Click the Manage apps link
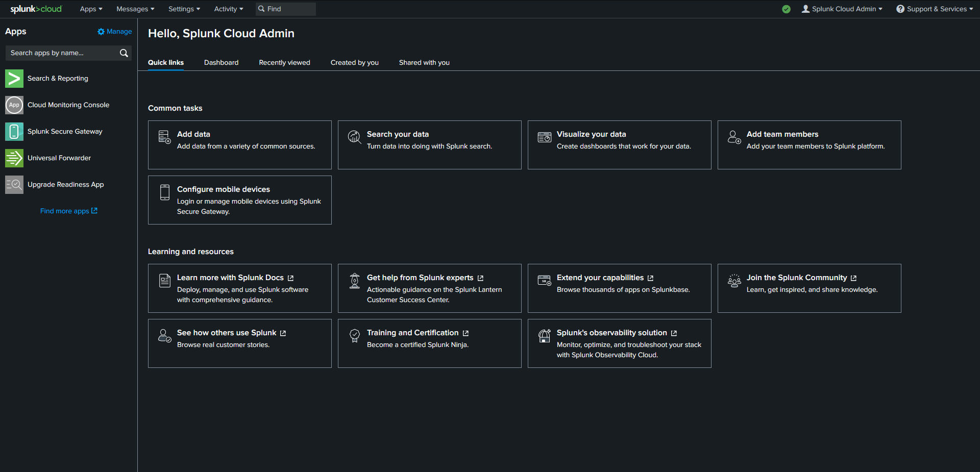Viewport: 980px width, 472px height. tap(114, 31)
